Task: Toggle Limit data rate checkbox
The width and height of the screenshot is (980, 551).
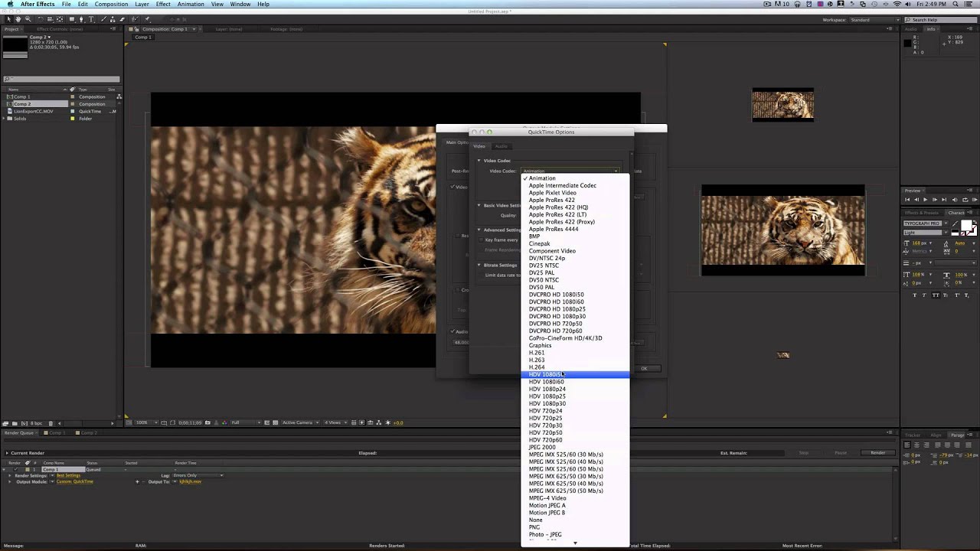Action: pyautogui.click(x=482, y=275)
